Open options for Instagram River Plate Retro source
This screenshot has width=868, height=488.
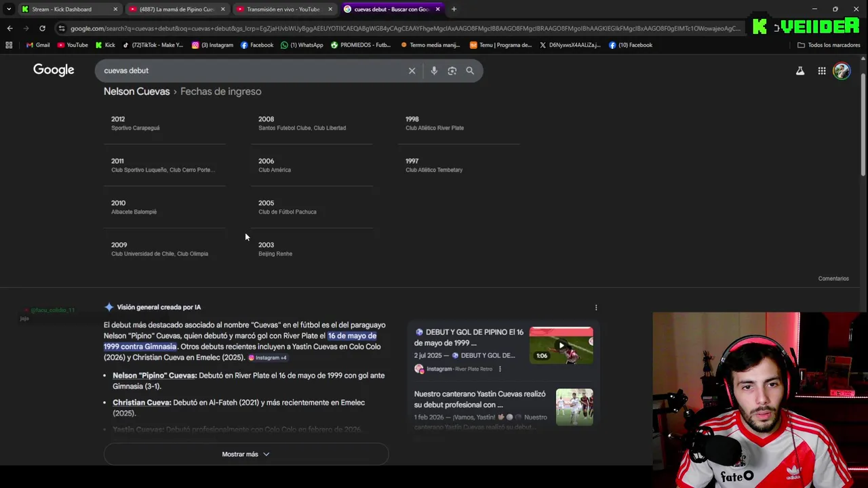point(500,369)
